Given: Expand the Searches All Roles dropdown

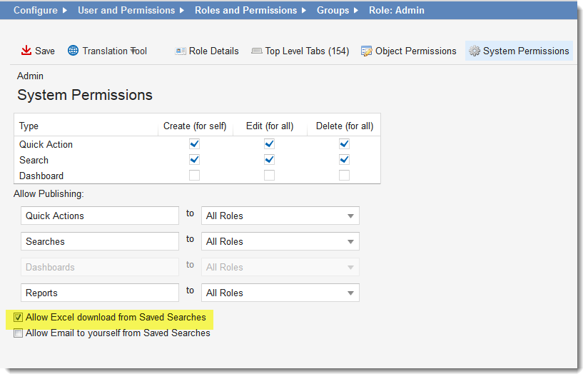Looking at the screenshot, I should coord(280,242).
